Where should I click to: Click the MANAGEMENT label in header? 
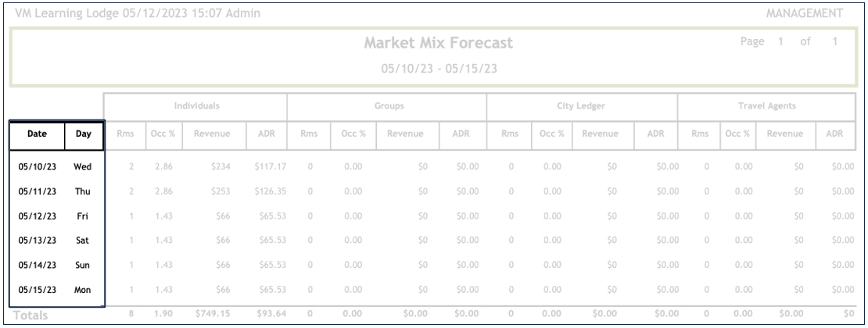click(816, 13)
